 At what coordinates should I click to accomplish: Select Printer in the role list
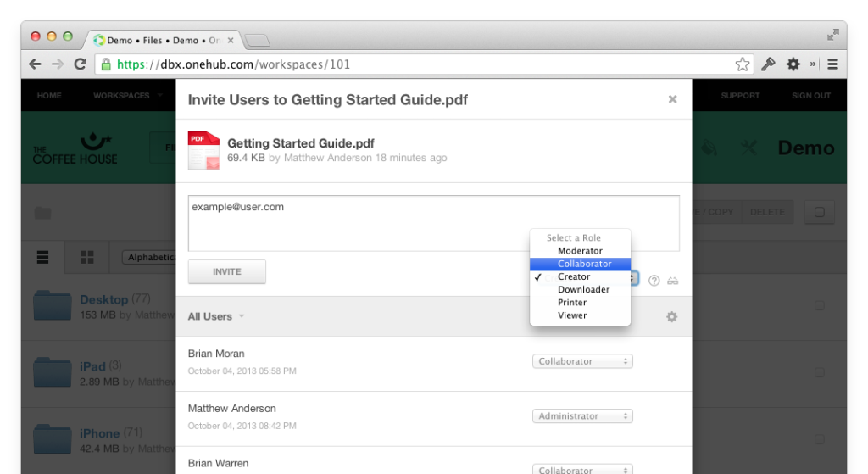[580, 303]
